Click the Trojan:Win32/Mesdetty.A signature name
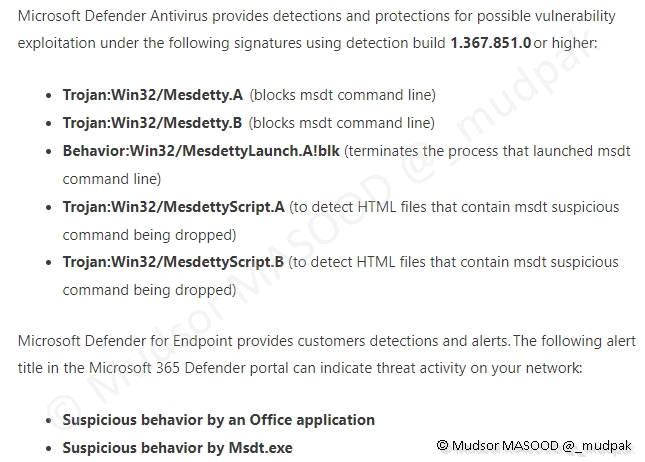The width and height of the screenshot is (645, 462). point(152,95)
